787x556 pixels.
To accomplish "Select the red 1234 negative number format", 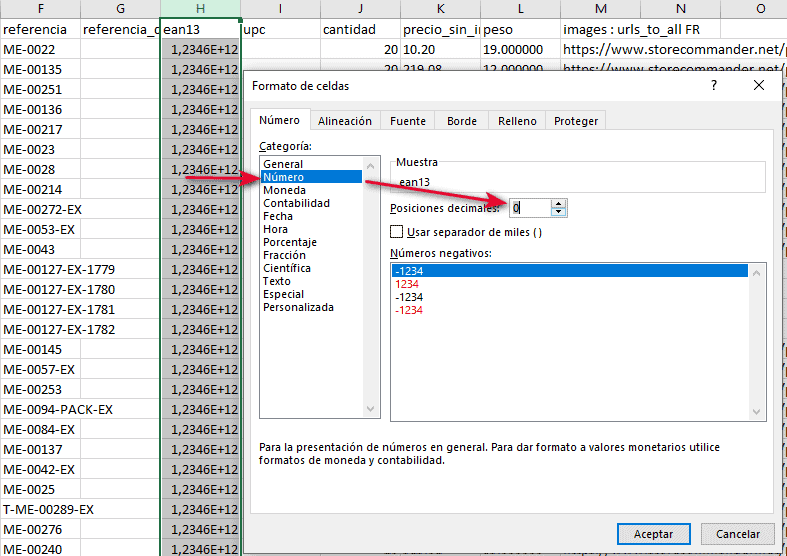I will pos(408,284).
